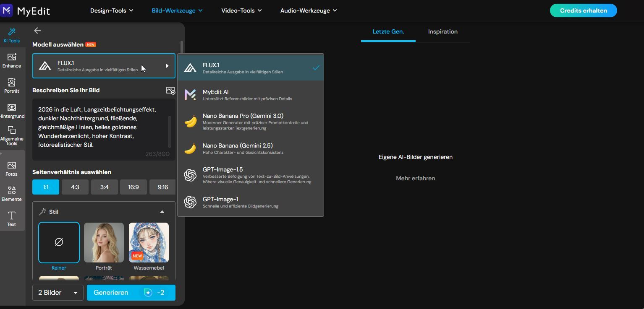The image size is (644, 309).
Task: Open Allgemeine Tools in the sidebar
Action: click(12, 136)
